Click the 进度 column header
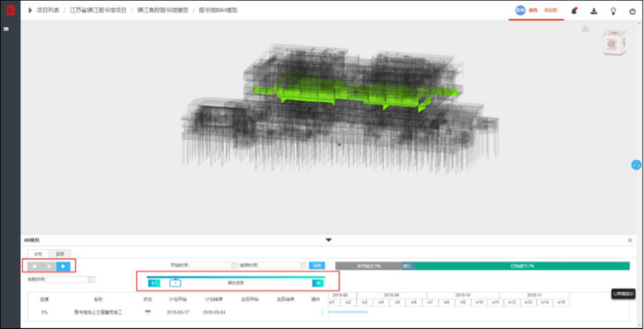 pos(44,299)
